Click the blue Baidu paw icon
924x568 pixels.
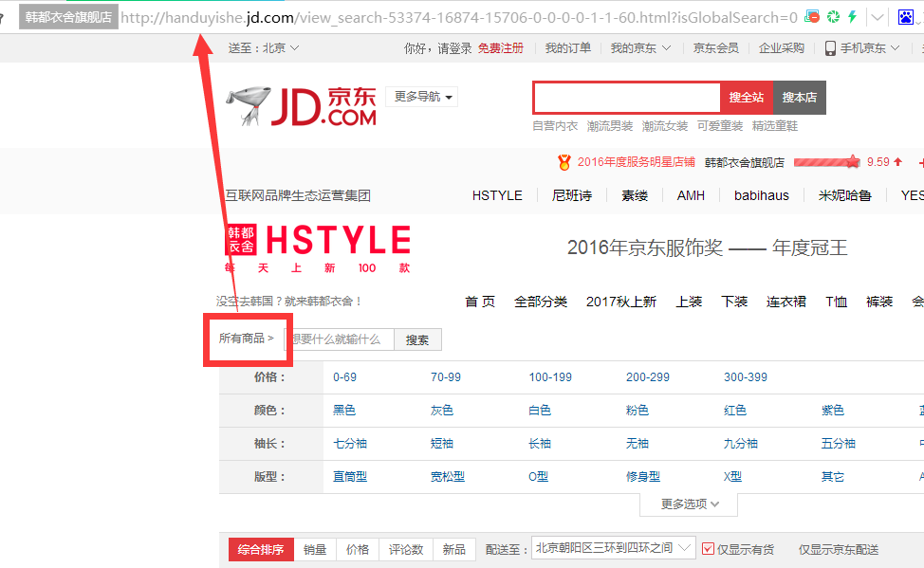tap(906, 17)
